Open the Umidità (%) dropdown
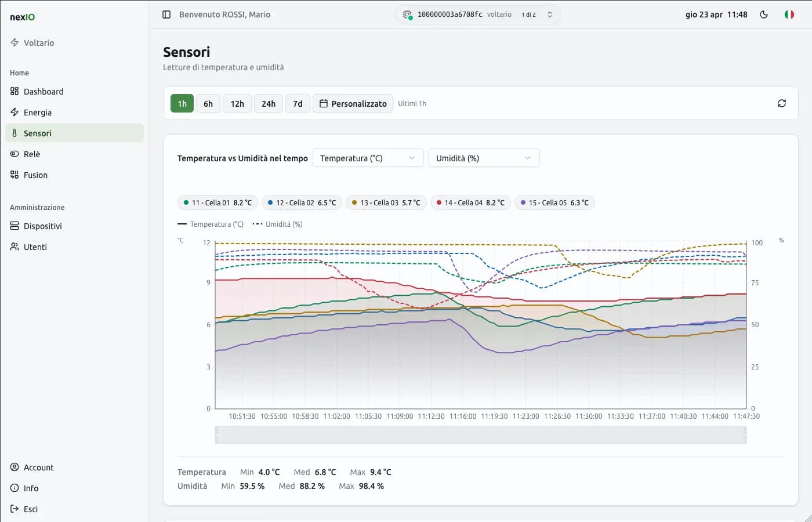Image resolution: width=812 pixels, height=522 pixels. click(484, 158)
